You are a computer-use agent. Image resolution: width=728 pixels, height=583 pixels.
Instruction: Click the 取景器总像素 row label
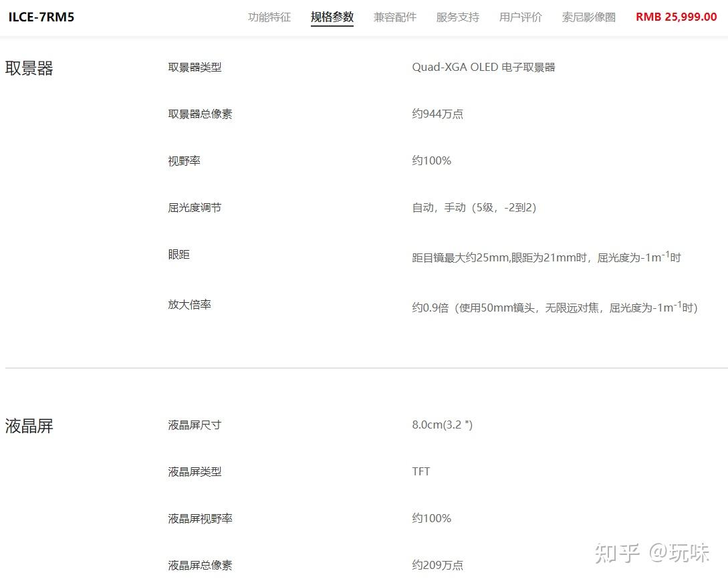click(x=200, y=114)
